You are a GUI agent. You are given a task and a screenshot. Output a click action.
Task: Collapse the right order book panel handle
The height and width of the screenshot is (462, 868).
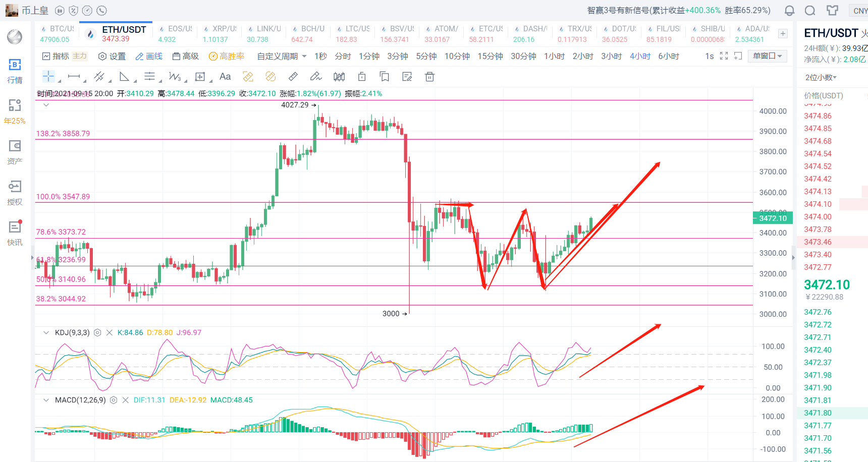tap(793, 258)
